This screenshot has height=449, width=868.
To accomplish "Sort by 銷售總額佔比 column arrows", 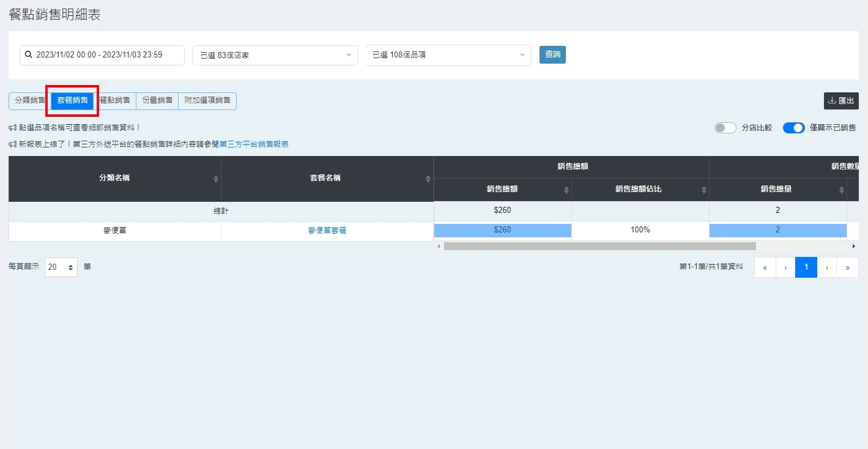I will click(x=703, y=190).
